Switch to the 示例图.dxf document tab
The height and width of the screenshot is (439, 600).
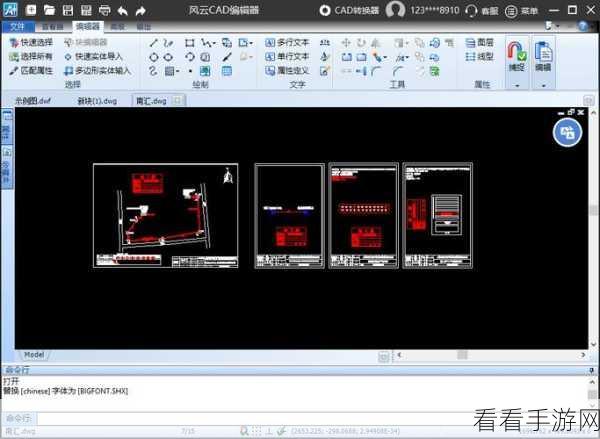(x=33, y=101)
